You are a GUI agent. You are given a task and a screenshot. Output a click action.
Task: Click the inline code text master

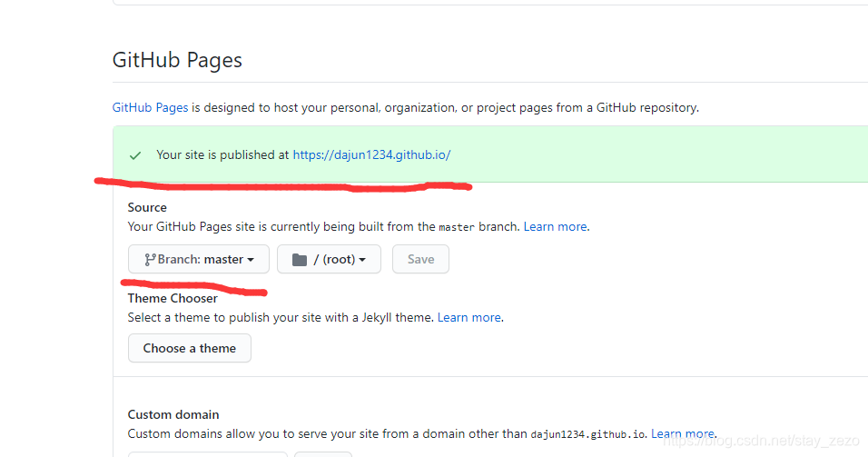click(457, 227)
